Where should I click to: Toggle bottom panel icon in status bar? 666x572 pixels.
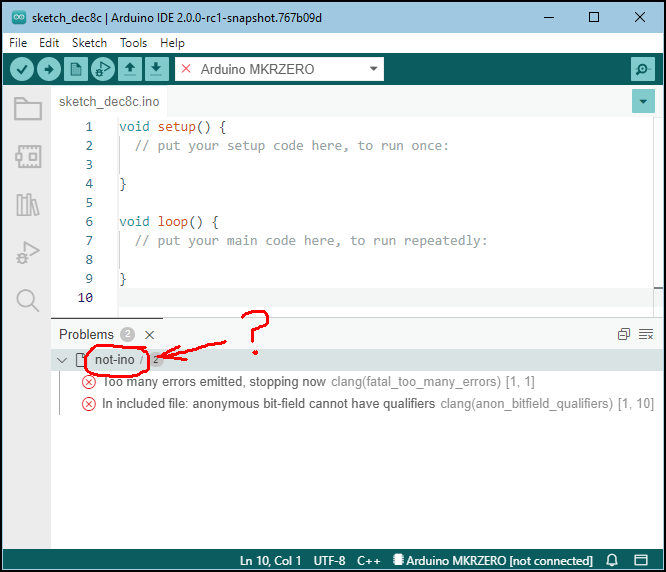(x=641, y=561)
